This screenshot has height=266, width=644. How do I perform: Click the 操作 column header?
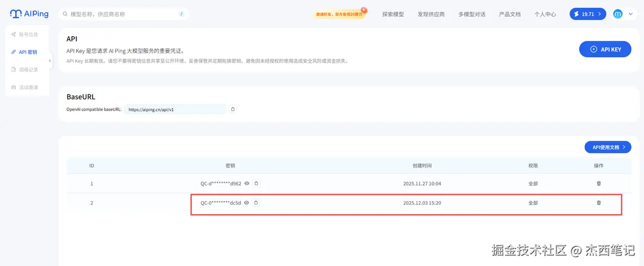click(599, 165)
